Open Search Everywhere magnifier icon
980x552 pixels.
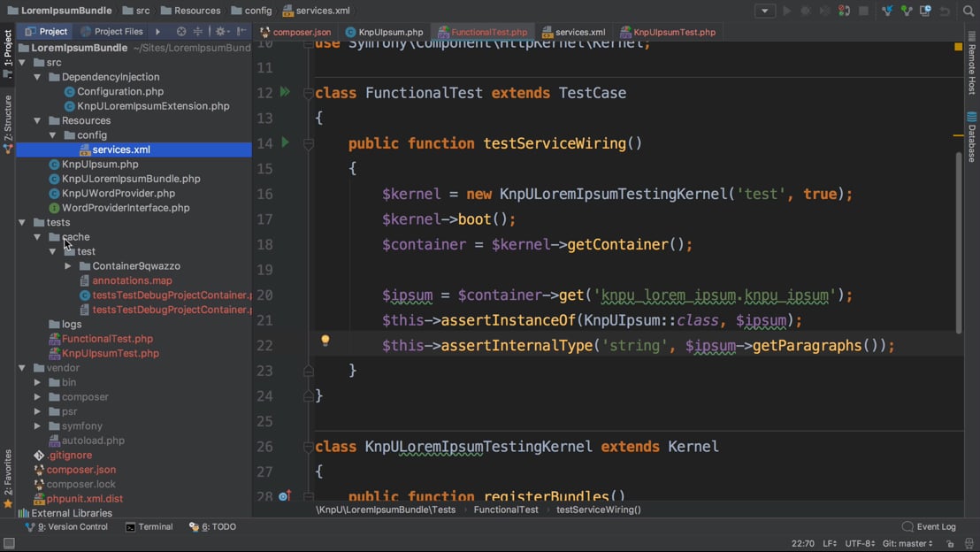point(969,11)
